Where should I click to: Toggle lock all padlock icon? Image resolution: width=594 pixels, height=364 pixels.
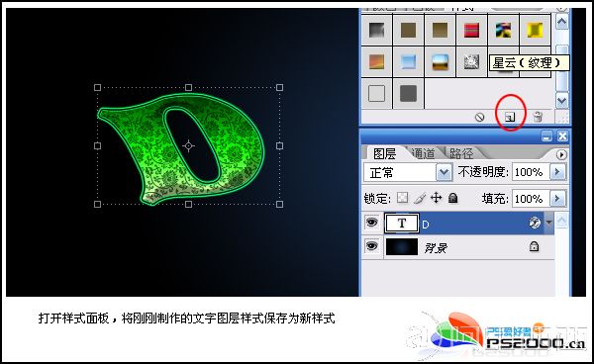[452, 198]
